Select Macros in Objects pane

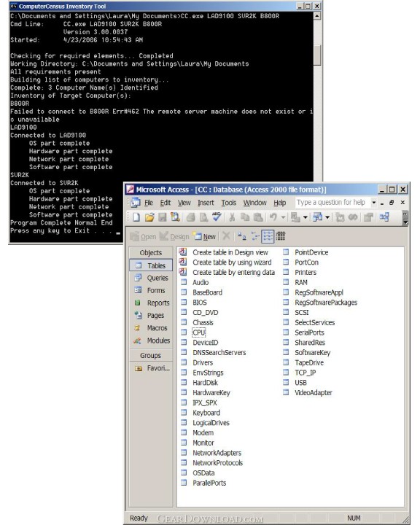coord(151,328)
